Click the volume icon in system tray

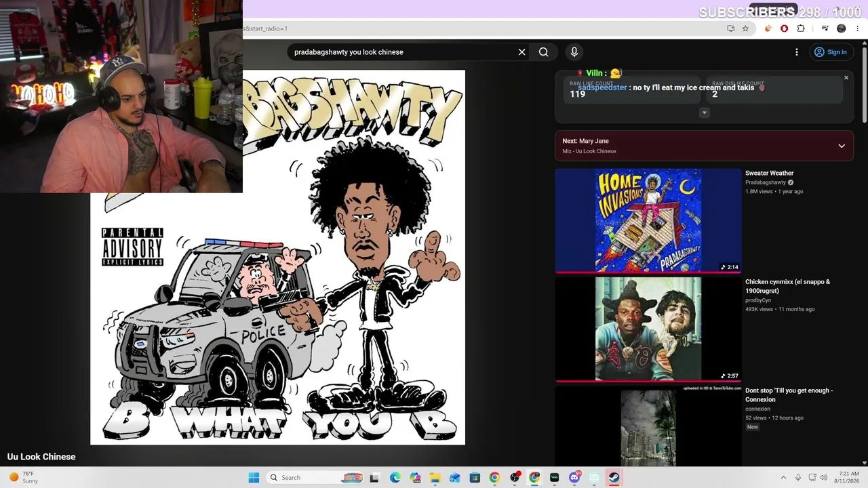824,478
